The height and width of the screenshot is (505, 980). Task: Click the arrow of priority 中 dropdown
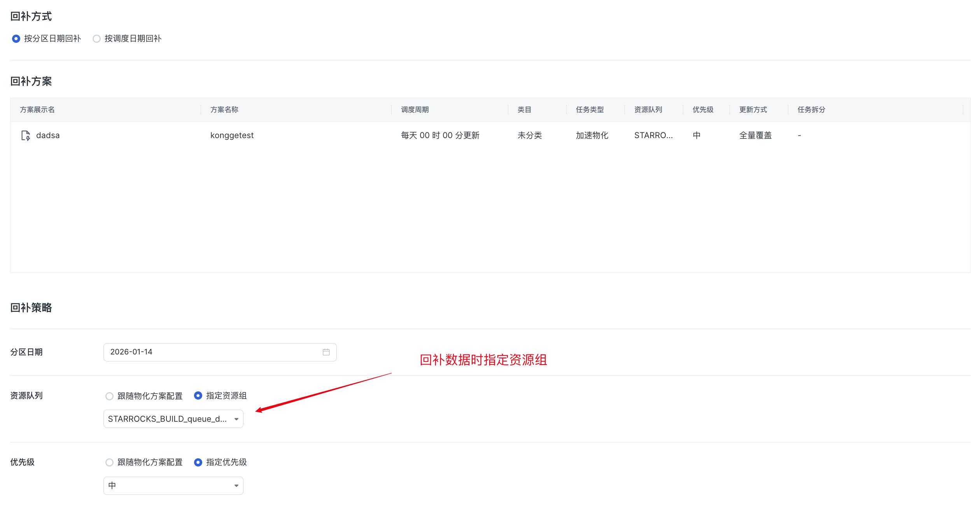click(236, 486)
